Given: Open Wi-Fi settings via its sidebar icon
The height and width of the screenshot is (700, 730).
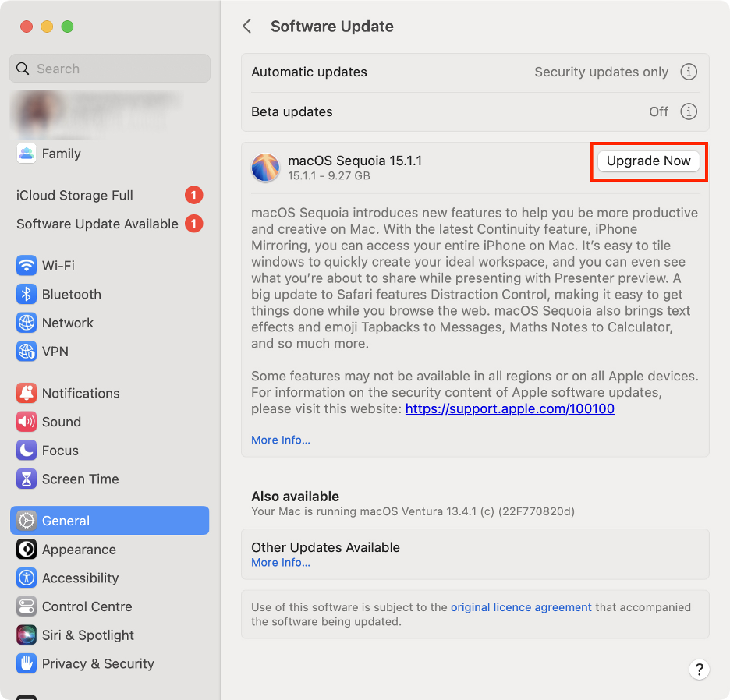Looking at the screenshot, I should [x=26, y=265].
